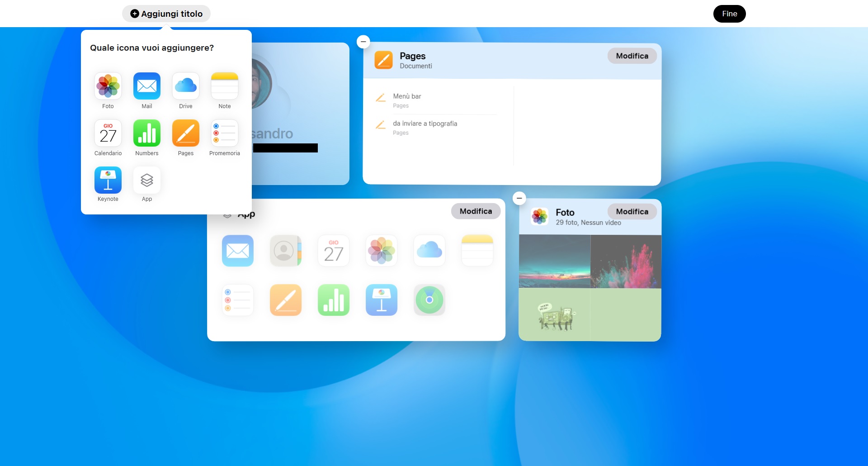
Task: Open the pink powder explosion photo thumbnail
Action: pos(626,262)
